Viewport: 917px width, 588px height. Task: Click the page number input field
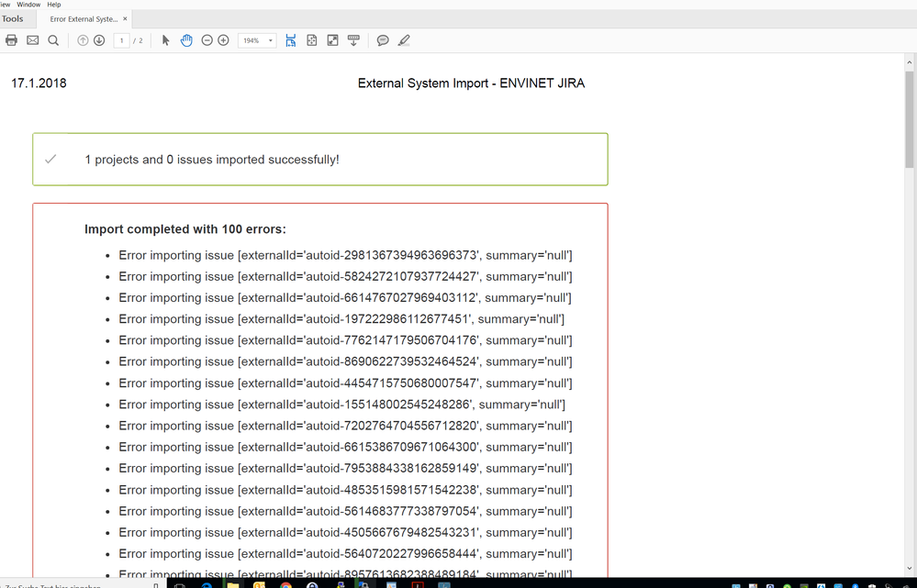(122, 40)
